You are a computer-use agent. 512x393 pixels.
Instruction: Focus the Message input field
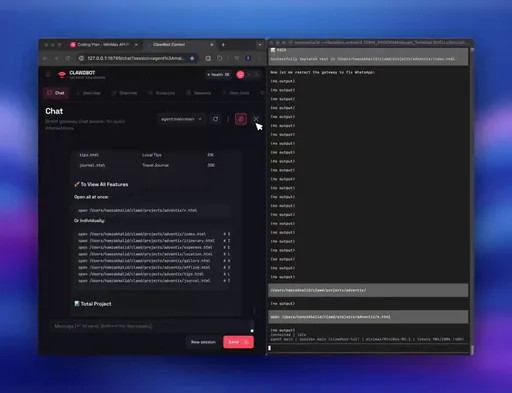(152, 326)
